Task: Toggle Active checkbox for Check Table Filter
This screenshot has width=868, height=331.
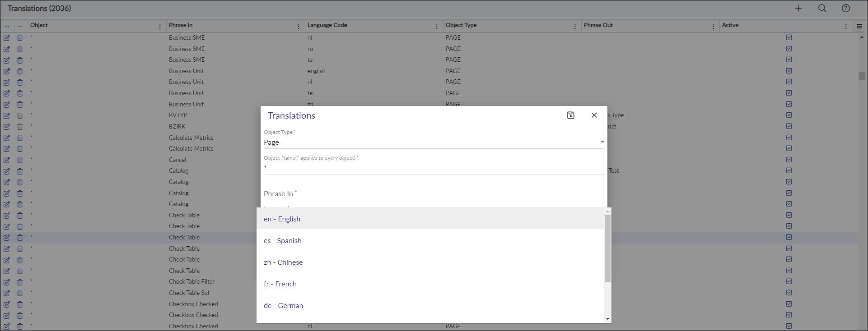Action: point(789,281)
